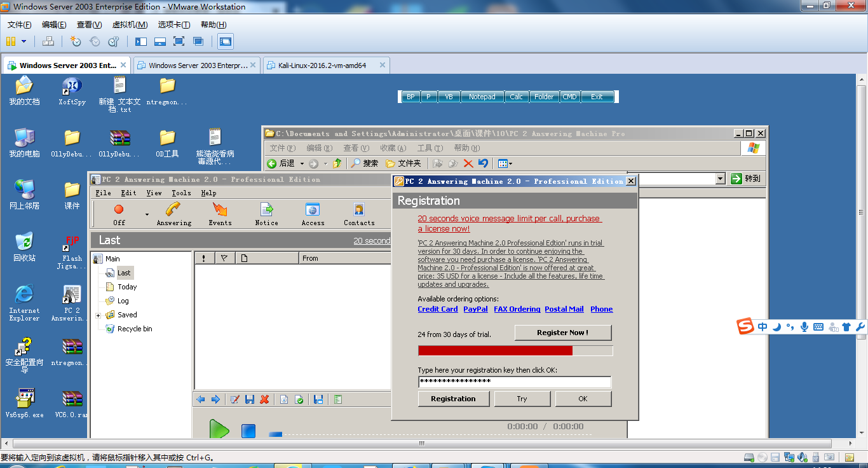Toggle the VMware library sidebar icon
Viewport: 868px width, 468px height.
click(x=141, y=41)
